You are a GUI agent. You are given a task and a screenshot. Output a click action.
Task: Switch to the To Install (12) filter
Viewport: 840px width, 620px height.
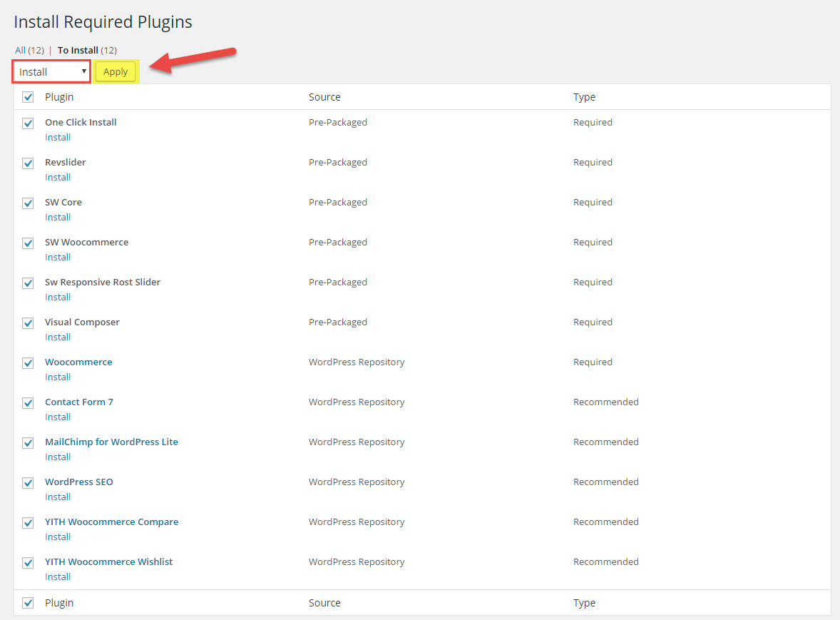(87, 51)
